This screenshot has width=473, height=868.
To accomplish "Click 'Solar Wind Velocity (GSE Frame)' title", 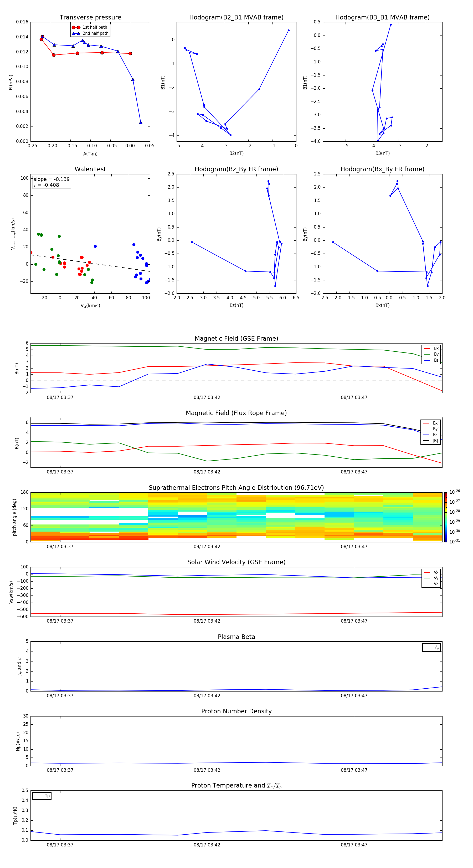I will 236,562.
